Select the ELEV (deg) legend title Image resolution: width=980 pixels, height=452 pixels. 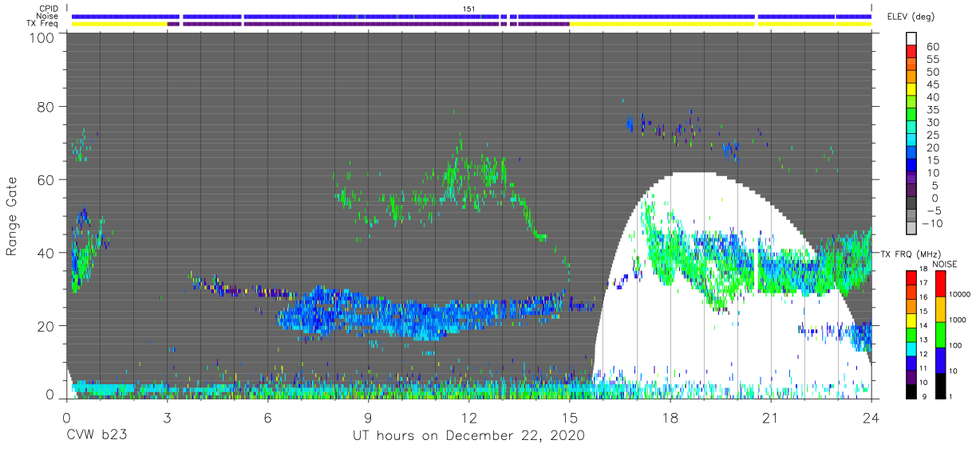click(910, 17)
